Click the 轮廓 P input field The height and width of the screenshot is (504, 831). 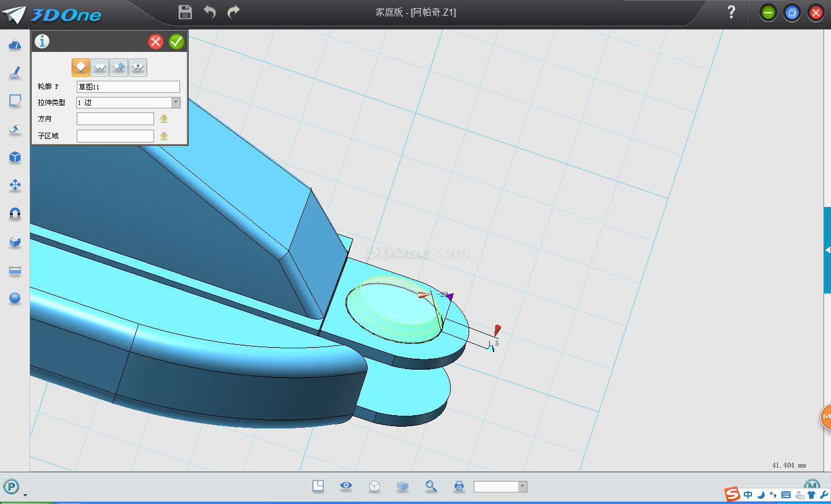pyautogui.click(x=128, y=86)
